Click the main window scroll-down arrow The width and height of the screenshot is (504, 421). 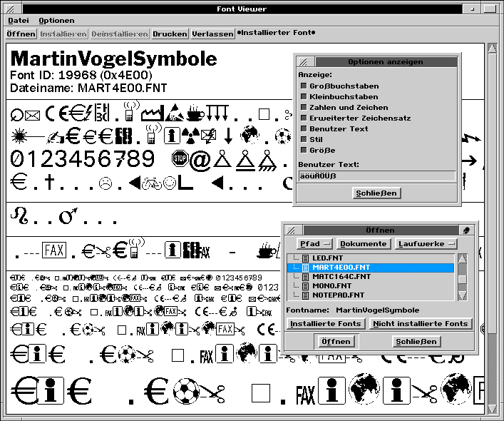[x=492, y=408]
